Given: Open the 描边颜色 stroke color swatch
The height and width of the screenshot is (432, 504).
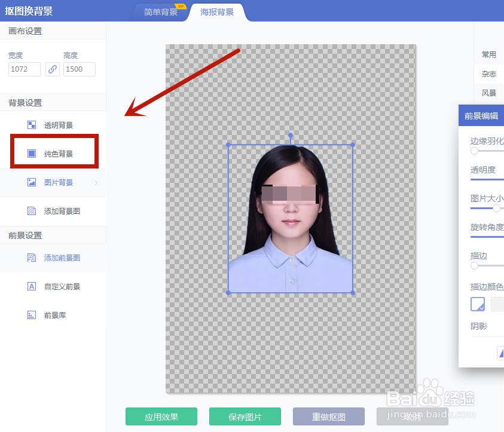Looking at the screenshot, I should [477, 304].
